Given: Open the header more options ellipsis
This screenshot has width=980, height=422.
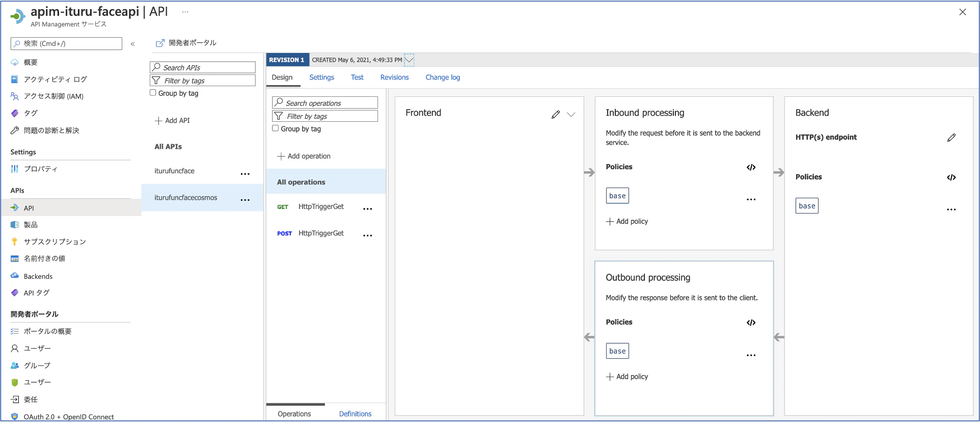Looking at the screenshot, I should (185, 12).
